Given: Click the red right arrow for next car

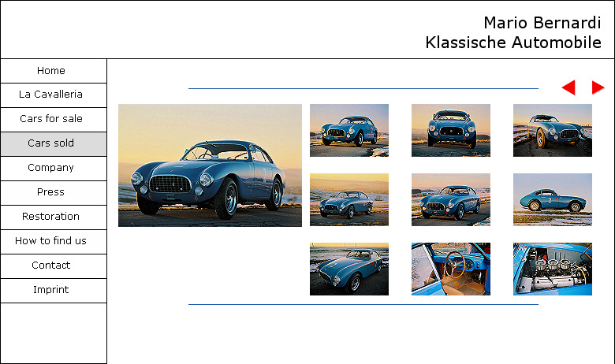Looking at the screenshot, I should click(x=598, y=87).
